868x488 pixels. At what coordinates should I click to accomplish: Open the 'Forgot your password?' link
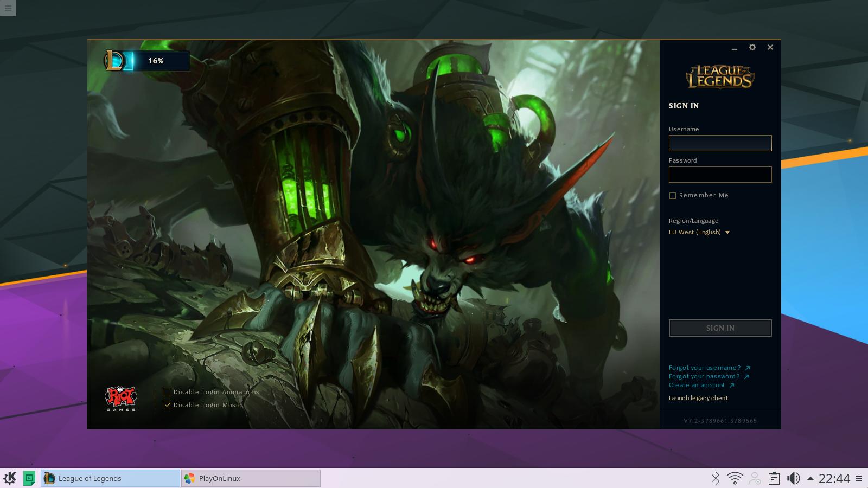coord(709,376)
